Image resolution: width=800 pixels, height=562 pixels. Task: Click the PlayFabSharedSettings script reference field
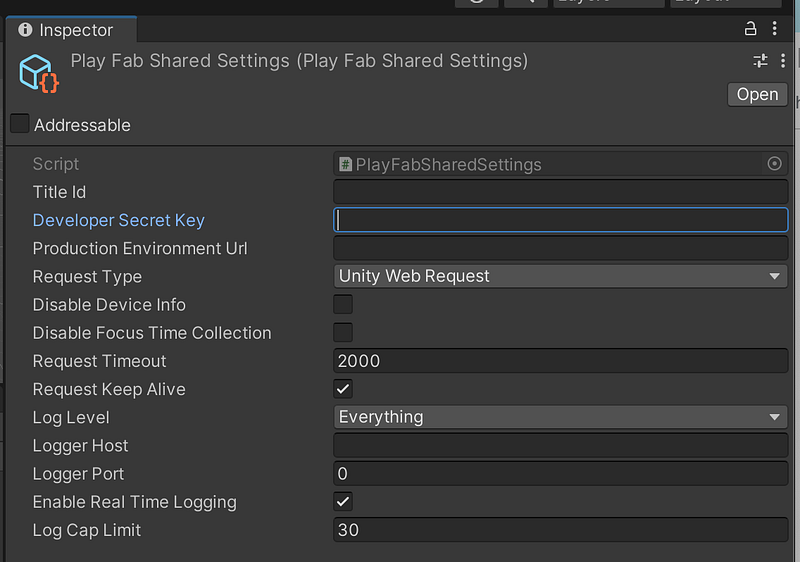(561, 164)
